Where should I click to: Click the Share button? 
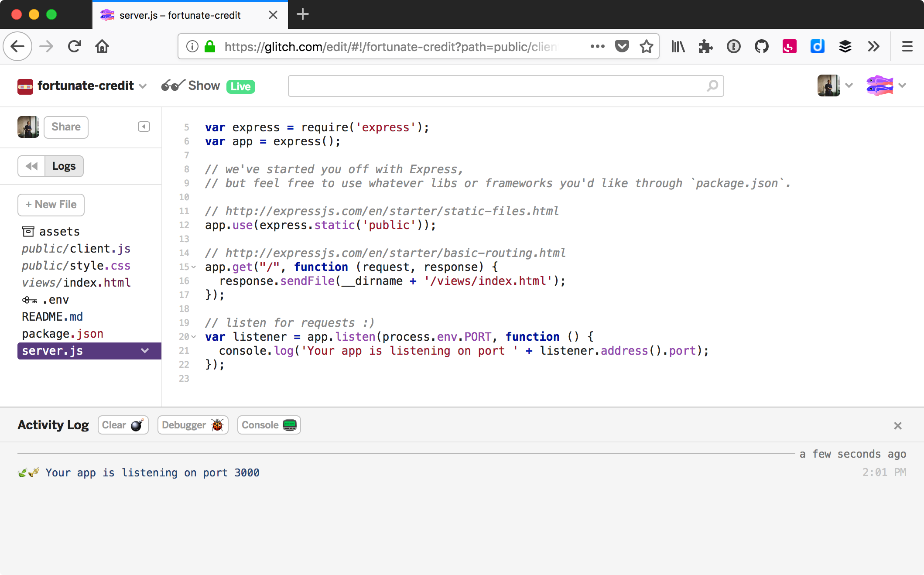click(66, 127)
